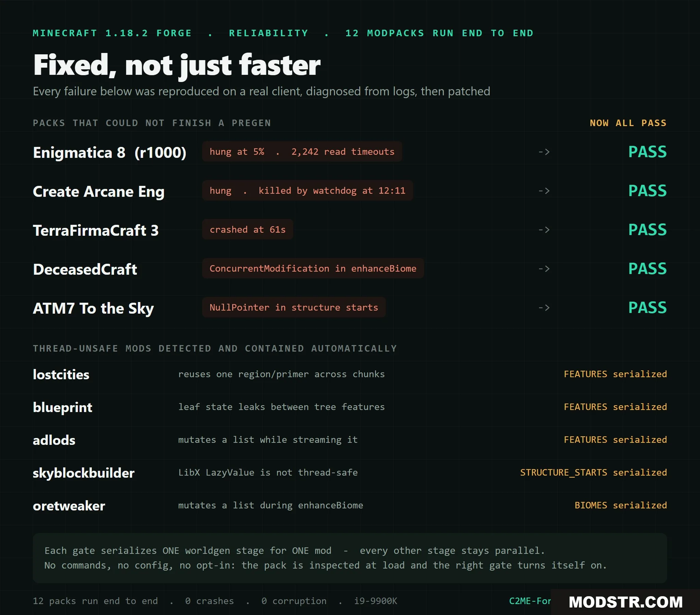
Task: Click the '12 MODPACKS RUN END TO END' header label
Action: [439, 33]
